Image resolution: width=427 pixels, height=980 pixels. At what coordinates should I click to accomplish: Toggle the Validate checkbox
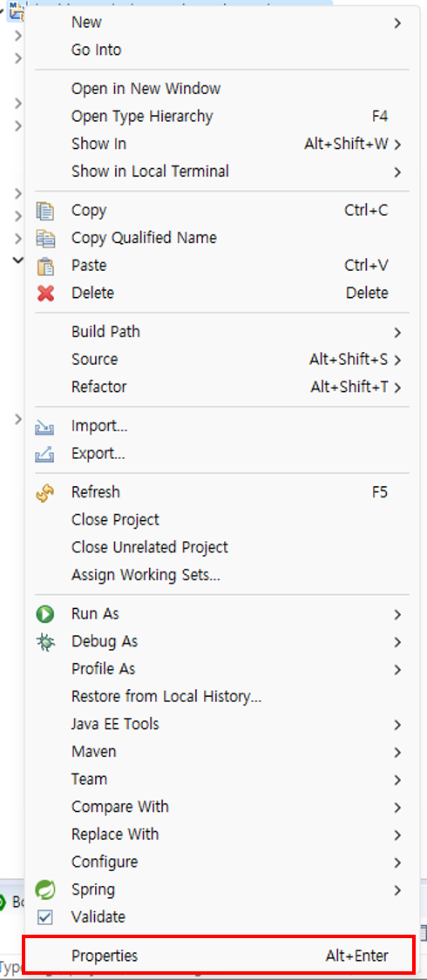pyautogui.click(x=45, y=917)
